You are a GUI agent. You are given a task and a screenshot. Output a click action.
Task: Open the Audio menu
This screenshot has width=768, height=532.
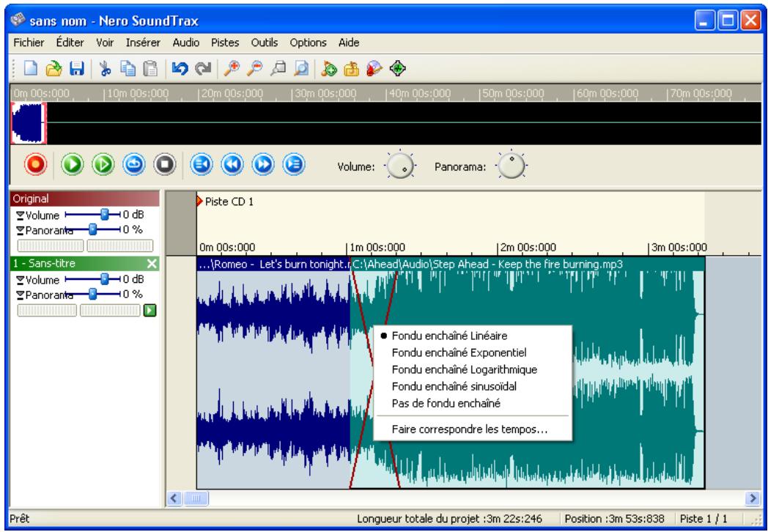(x=186, y=43)
